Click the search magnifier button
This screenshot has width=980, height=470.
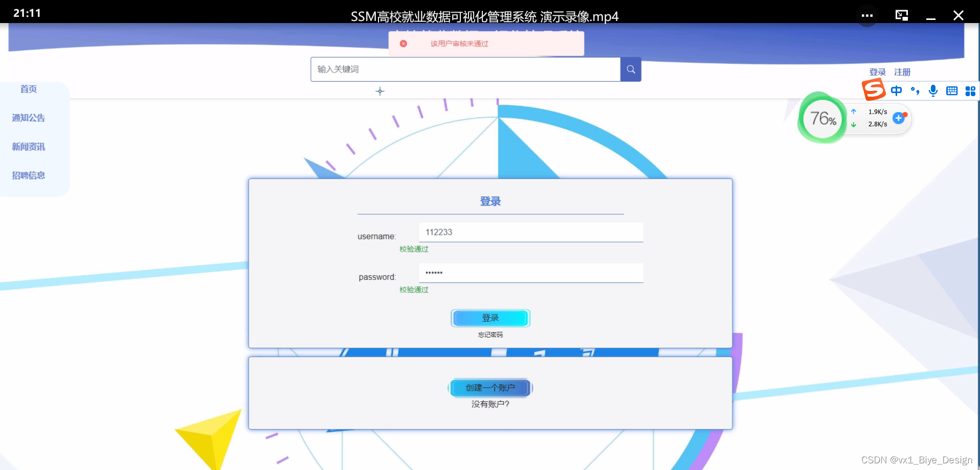(x=631, y=69)
